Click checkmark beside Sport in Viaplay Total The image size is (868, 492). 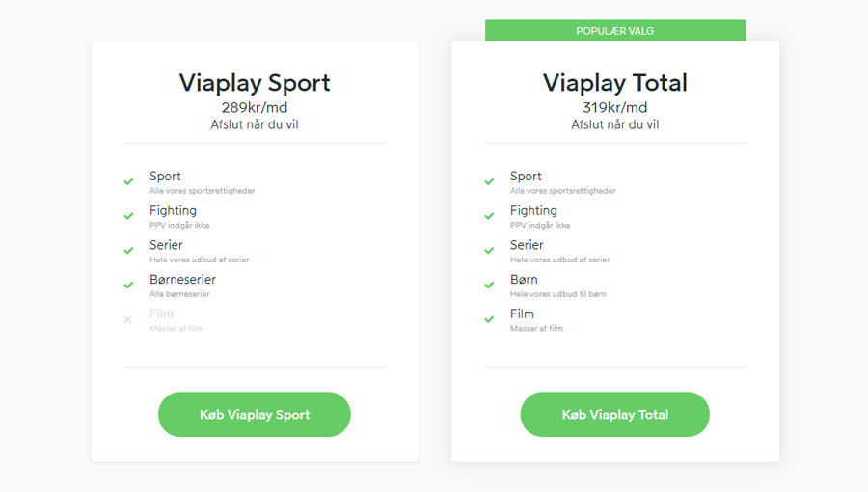click(x=489, y=181)
